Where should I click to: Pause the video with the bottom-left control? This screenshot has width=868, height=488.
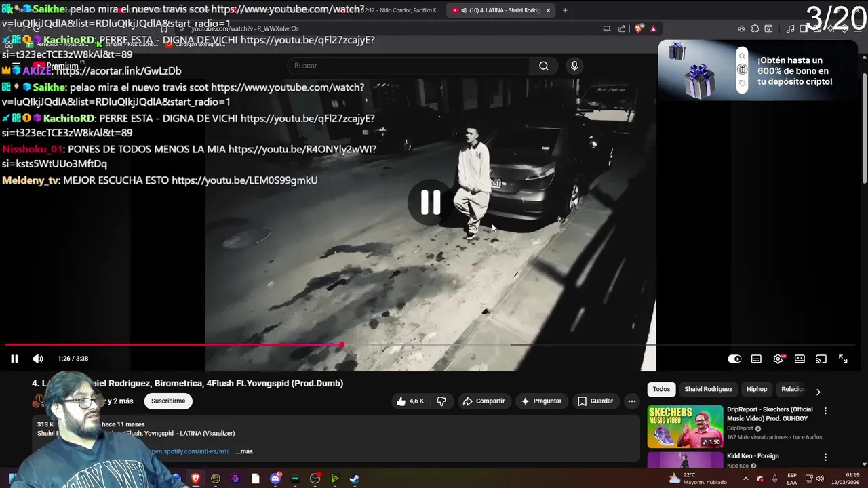click(14, 359)
